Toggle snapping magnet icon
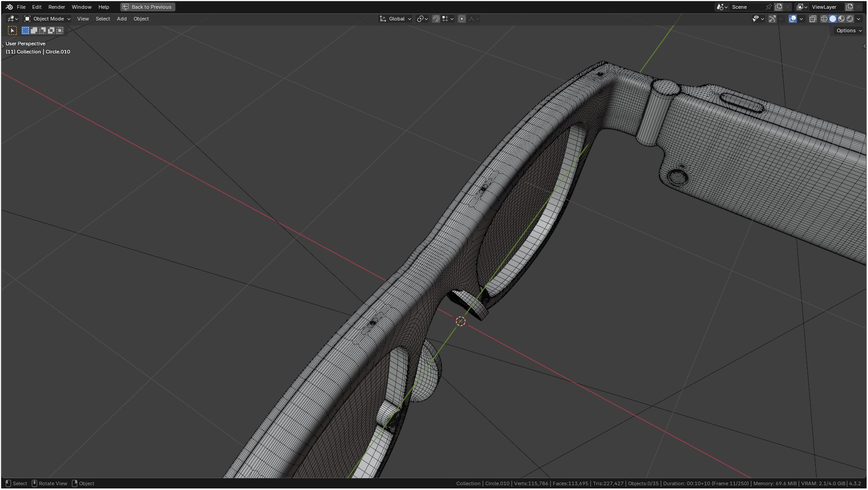Image resolution: width=868 pixels, height=490 pixels. pos(436,19)
